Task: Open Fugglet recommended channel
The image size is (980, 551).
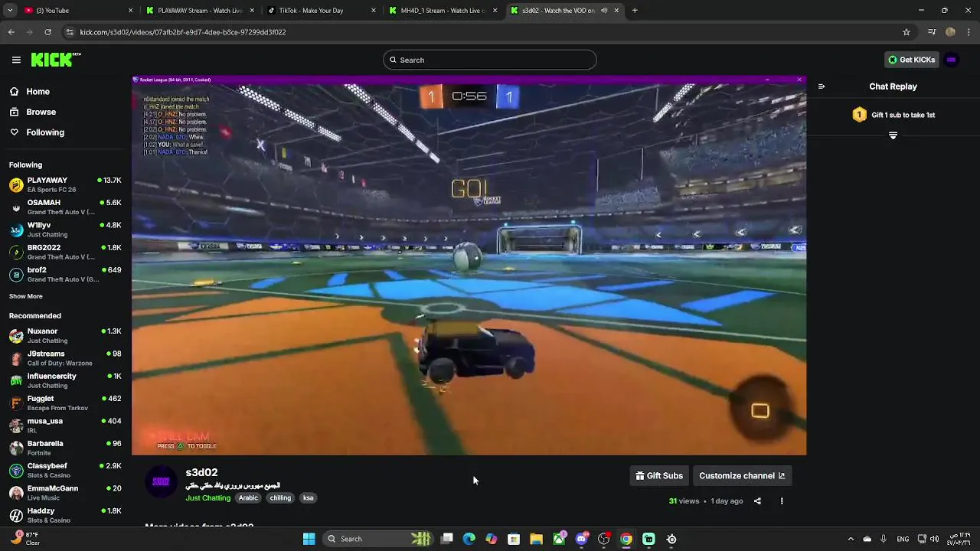Action: (65, 403)
